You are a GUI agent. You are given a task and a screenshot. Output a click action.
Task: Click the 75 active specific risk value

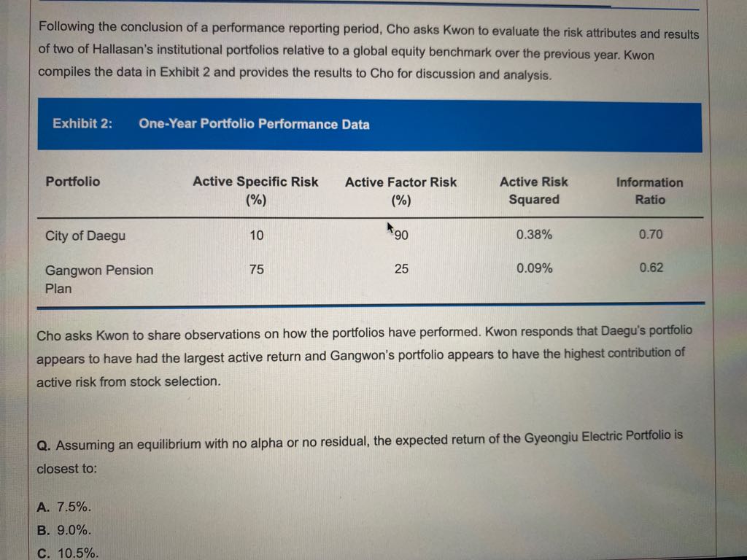[x=256, y=270]
